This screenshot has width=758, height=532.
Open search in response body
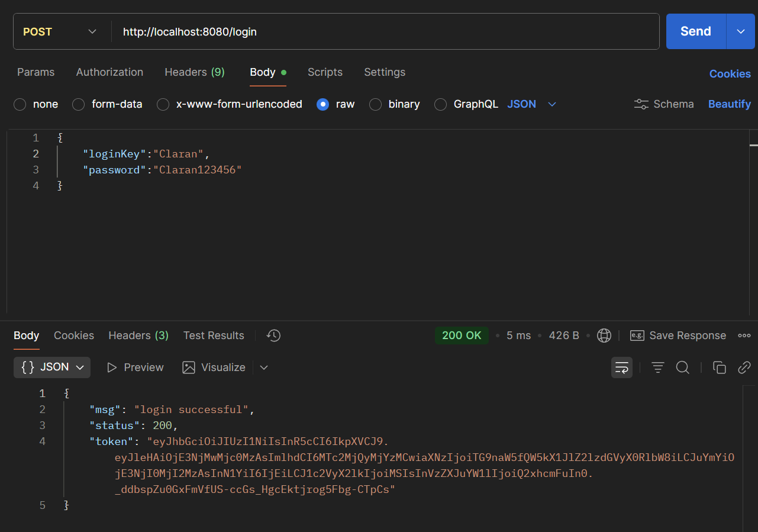pos(682,367)
